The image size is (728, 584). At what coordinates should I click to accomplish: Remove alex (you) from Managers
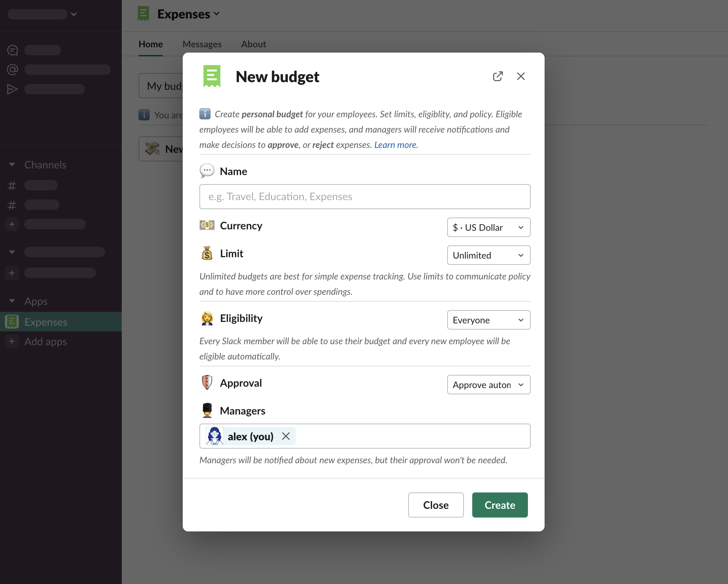pos(286,436)
